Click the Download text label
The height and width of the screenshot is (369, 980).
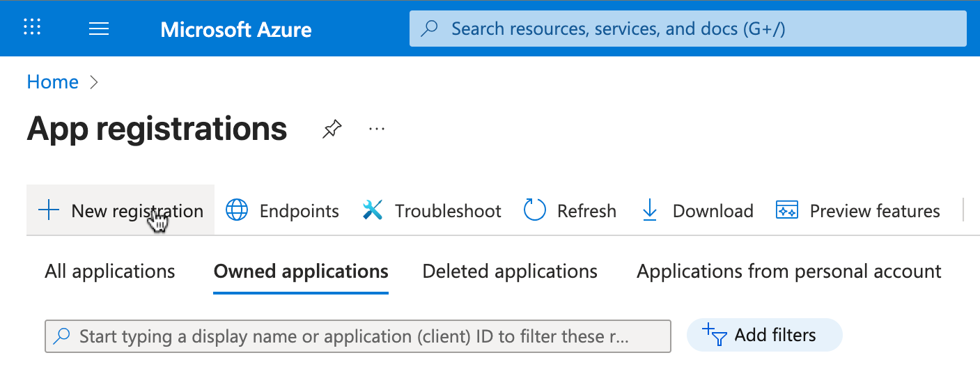tap(713, 211)
